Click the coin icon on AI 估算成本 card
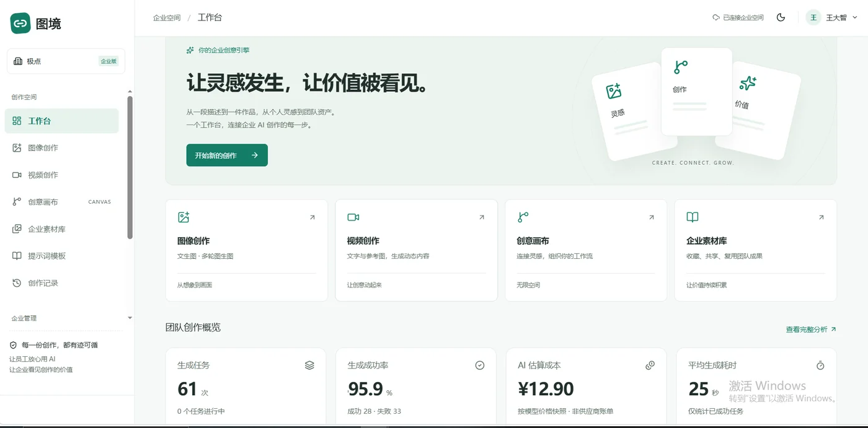 [x=650, y=365]
